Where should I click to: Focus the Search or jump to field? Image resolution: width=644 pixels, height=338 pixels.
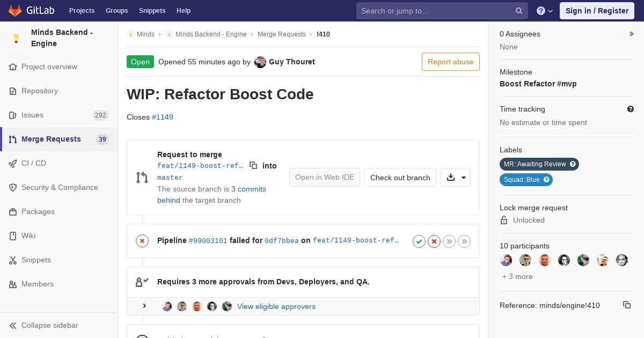[442, 11]
